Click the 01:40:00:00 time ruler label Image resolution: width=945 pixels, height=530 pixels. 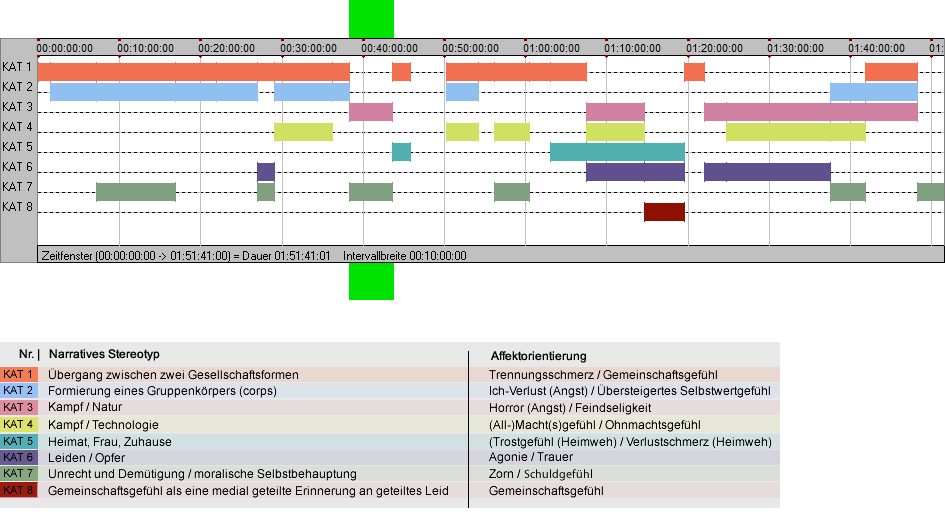pos(876,48)
